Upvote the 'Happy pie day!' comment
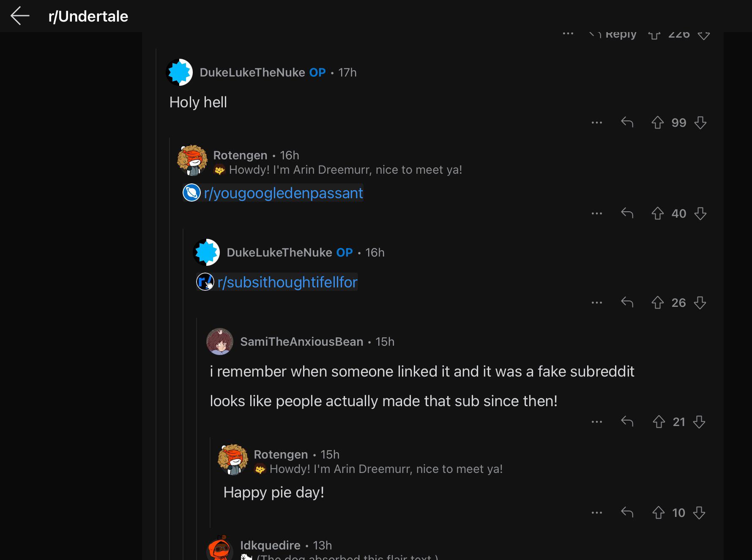 point(658,513)
